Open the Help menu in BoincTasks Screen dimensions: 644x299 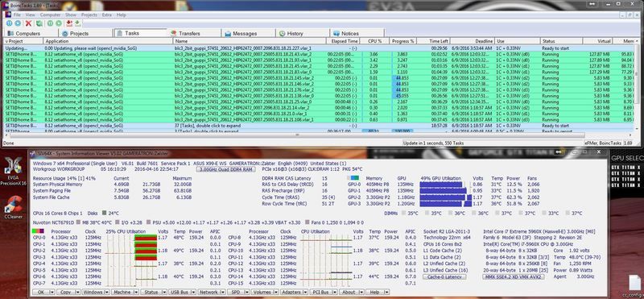122,15
